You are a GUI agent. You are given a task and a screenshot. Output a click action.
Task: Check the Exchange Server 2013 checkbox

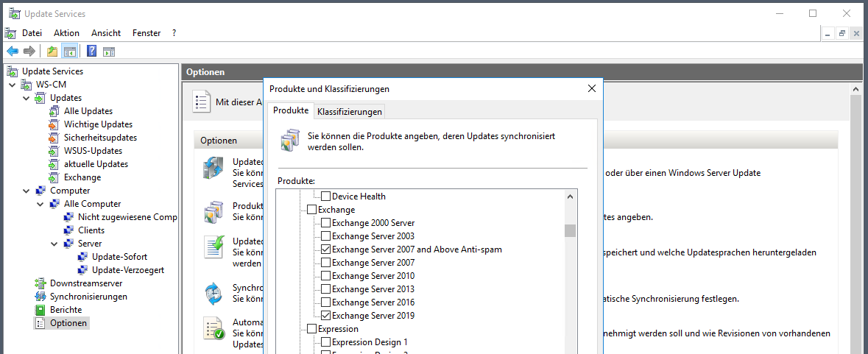tap(325, 289)
